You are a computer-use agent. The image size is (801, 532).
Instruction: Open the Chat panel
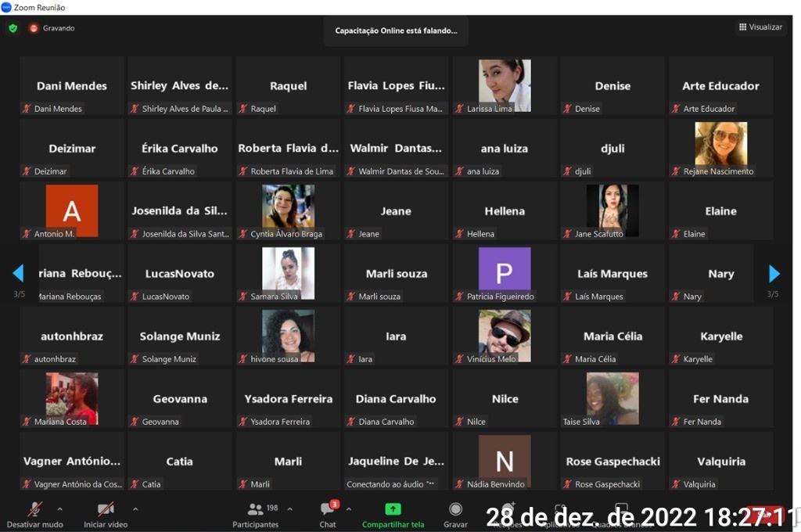tap(328, 510)
